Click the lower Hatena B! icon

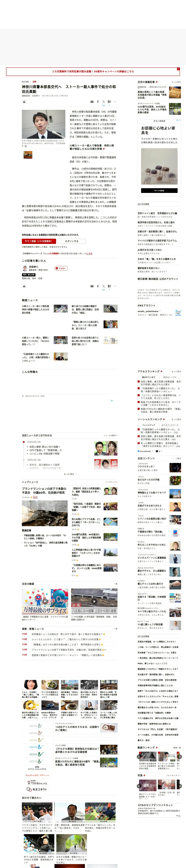pyautogui.click(x=109, y=286)
